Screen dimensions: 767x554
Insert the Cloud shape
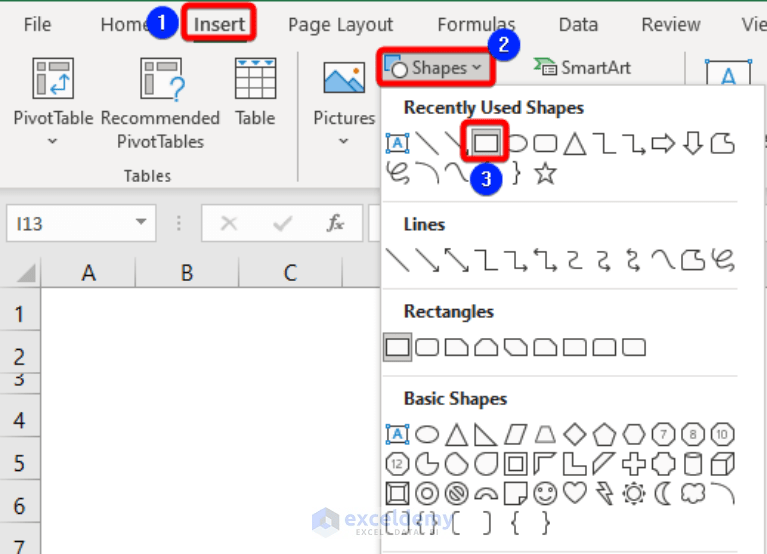(x=693, y=494)
